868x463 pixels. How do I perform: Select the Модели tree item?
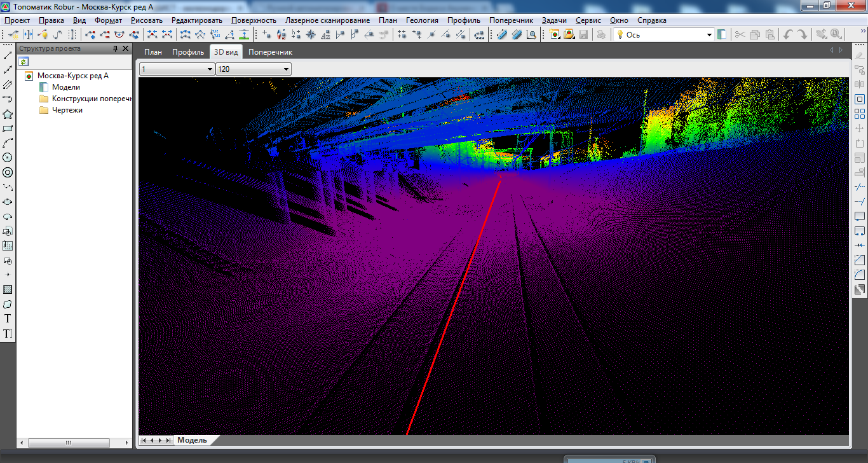tap(65, 87)
